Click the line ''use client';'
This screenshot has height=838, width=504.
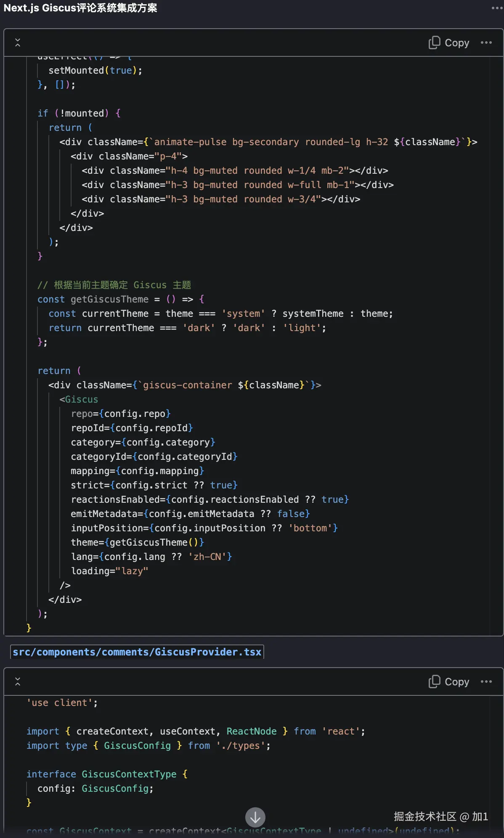62,703
